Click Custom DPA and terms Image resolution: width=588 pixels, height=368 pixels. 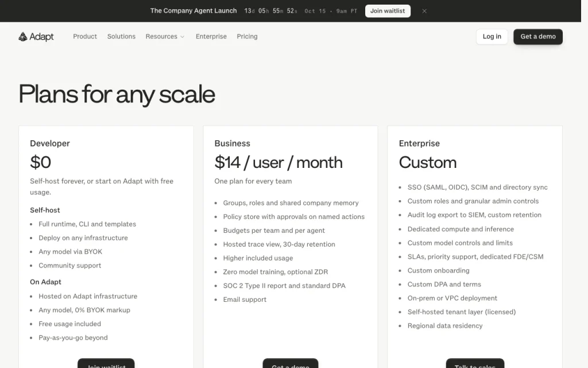[444, 284]
